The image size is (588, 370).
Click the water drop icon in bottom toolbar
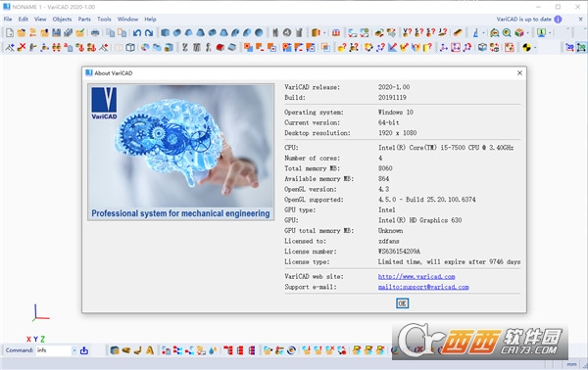point(213,350)
